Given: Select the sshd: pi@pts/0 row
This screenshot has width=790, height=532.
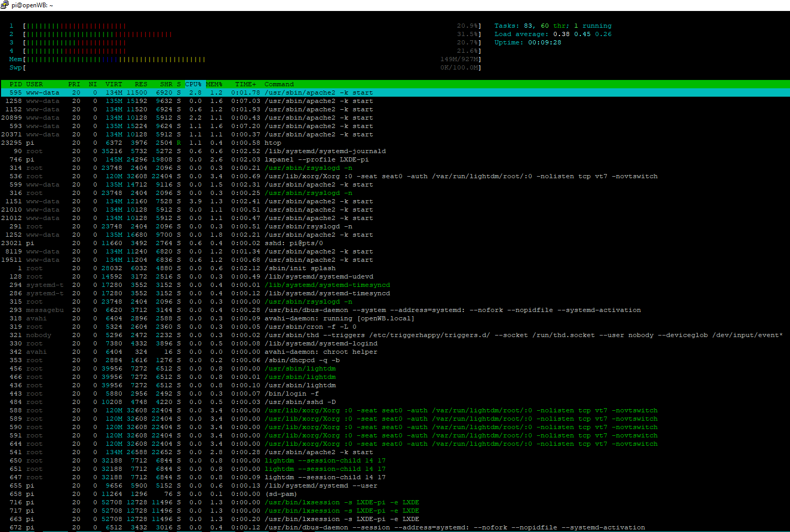Looking at the screenshot, I should 395,243.
